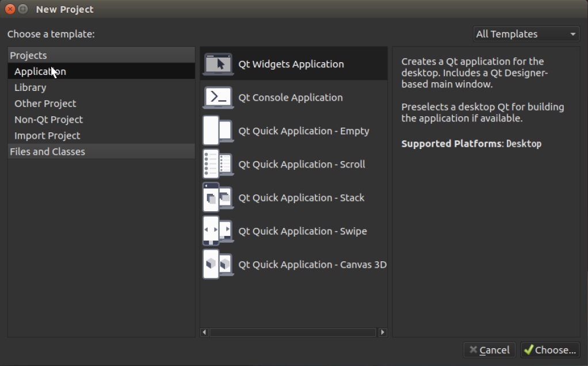Click the template list horizontal scrollbar track

pyautogui.click(x=293, y=332)
